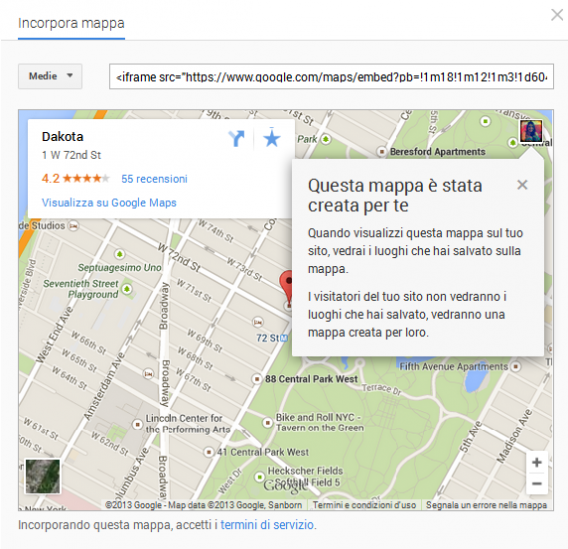The image size is (568, 549).
Task: Save Dakota place with the star icon
Action: point(272,138)
